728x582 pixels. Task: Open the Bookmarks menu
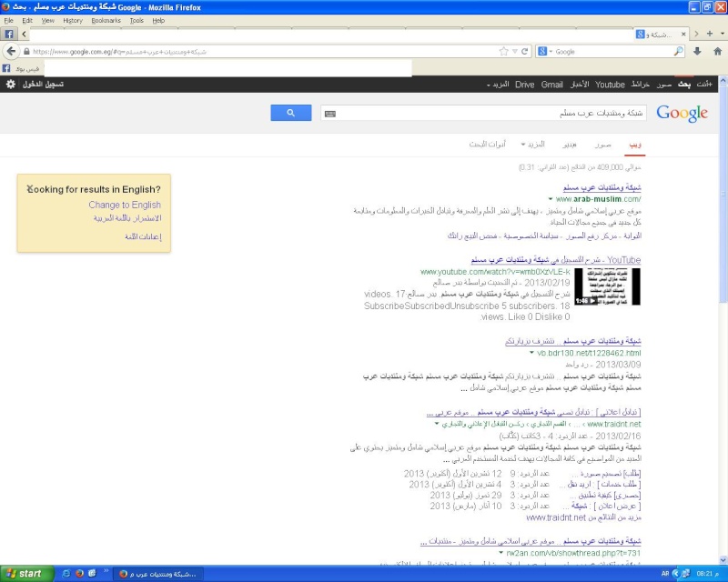click(x=106, y=20)
